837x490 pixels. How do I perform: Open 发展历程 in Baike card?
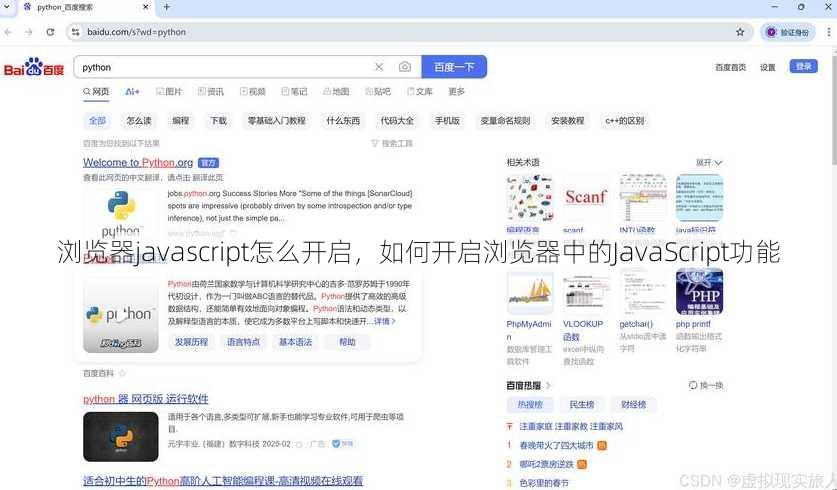(192, 342)
